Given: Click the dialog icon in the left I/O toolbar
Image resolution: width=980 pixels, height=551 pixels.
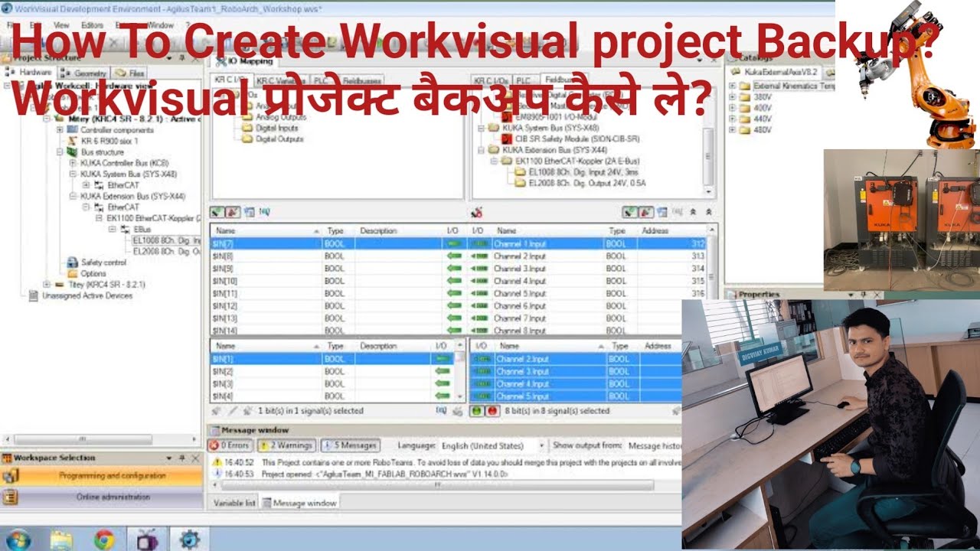Looking at the screenshot, I should coord(250,211).
